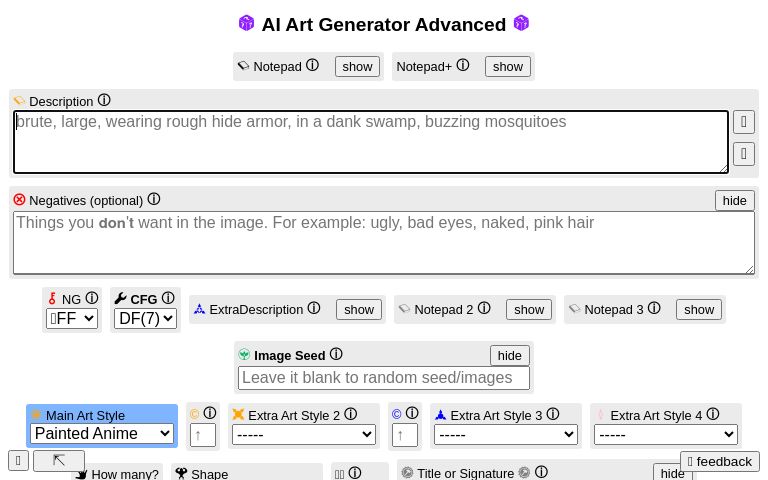Click into the Description text area
The width and height of the screenshot is (768, 480).
pos(370,142)
